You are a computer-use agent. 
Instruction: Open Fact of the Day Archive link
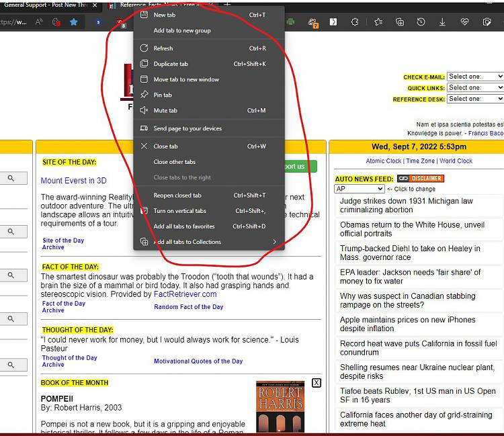coord(64,306)
